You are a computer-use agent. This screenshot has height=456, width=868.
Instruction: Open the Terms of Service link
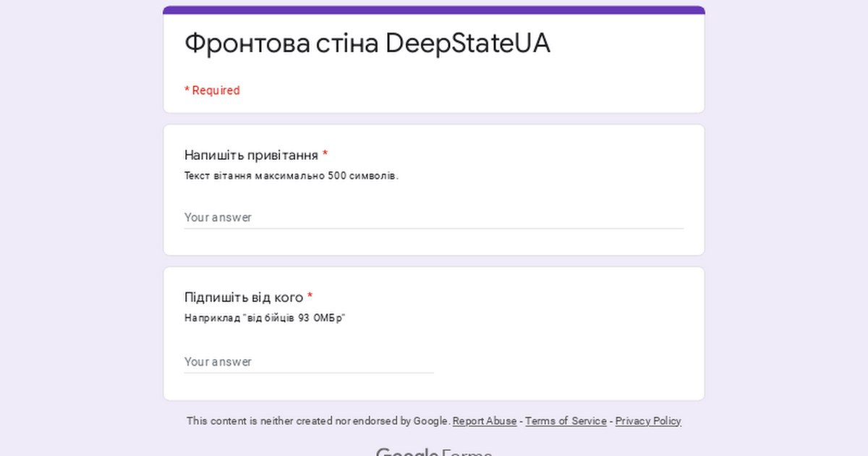tap(566, 421)
